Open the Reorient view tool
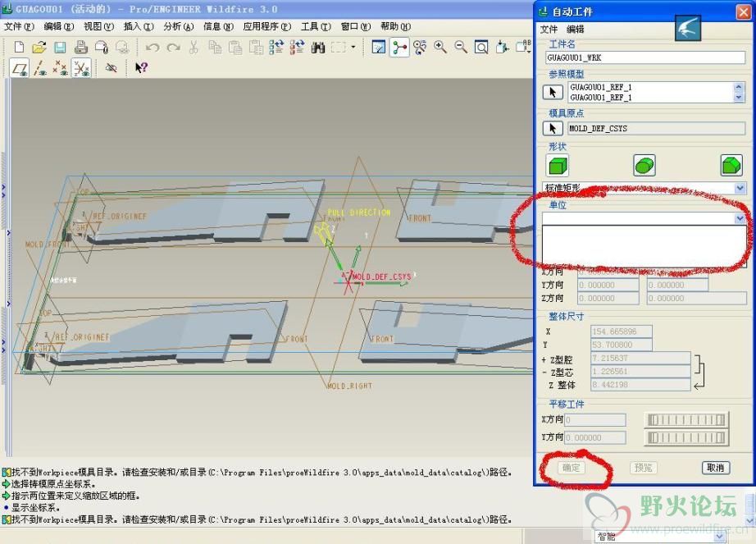Screen dimensions: 756x544 pyautogui.click(x=502, y=48)
